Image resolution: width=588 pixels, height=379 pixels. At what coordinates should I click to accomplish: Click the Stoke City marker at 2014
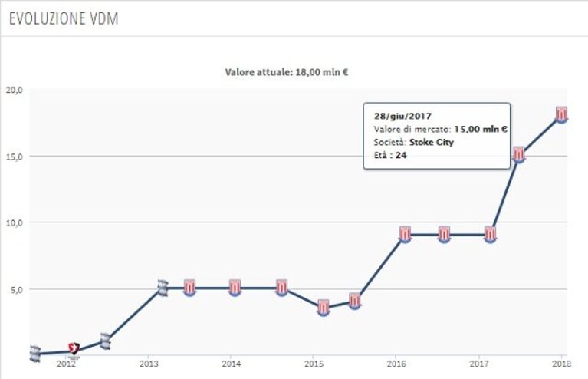pyautogui.click(x=235, y=288)
